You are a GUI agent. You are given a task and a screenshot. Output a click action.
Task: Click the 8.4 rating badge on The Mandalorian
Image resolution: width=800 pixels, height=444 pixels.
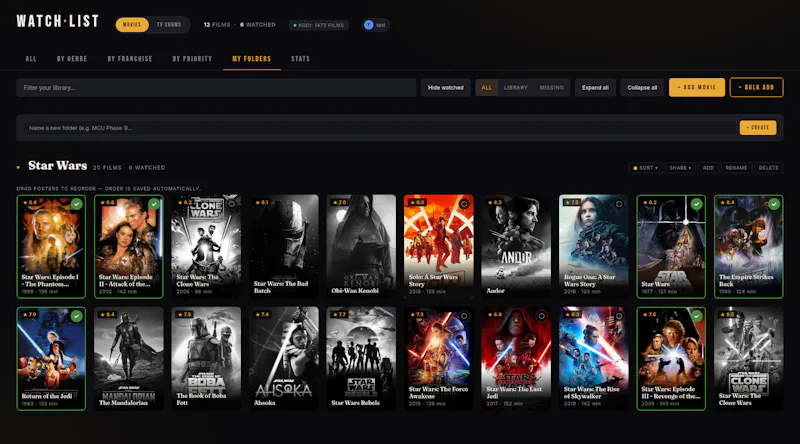point(107,314)
